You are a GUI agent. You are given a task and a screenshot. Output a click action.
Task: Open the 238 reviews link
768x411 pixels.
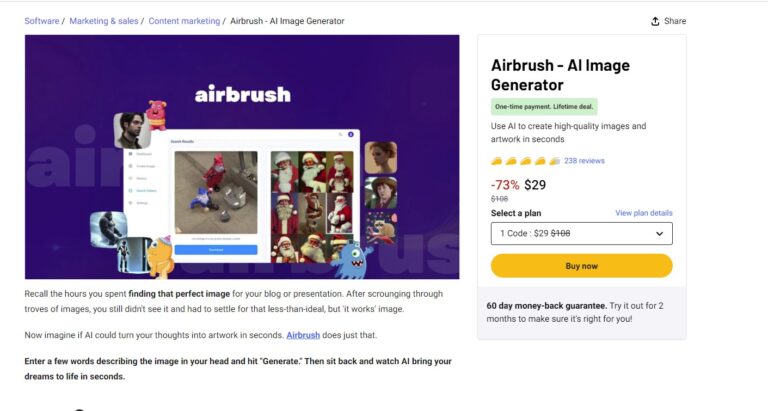coord(584,160)
